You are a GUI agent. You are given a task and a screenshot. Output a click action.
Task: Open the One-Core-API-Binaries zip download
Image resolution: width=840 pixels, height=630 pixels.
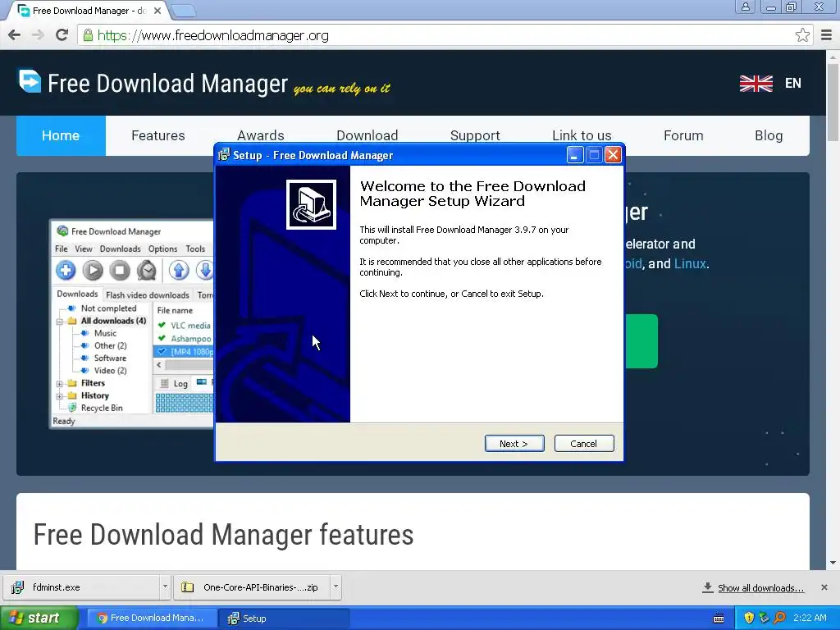point(253,587)
